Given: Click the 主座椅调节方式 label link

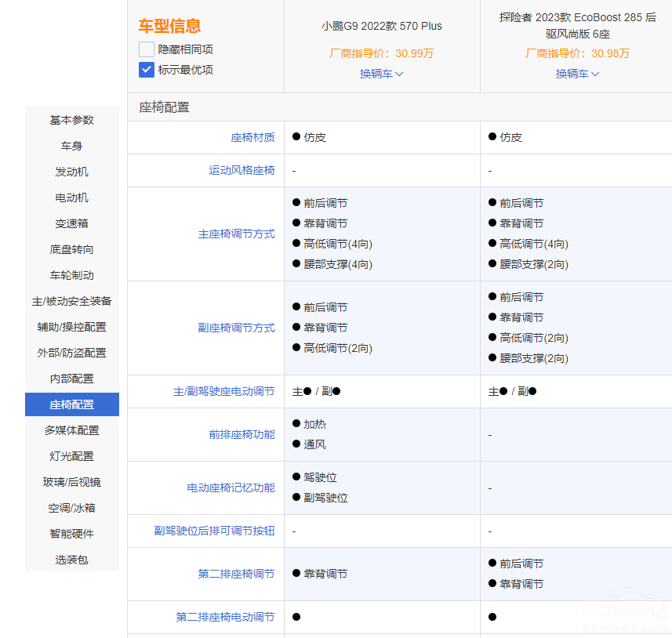Looking at the screenshot, I should 236,234.
